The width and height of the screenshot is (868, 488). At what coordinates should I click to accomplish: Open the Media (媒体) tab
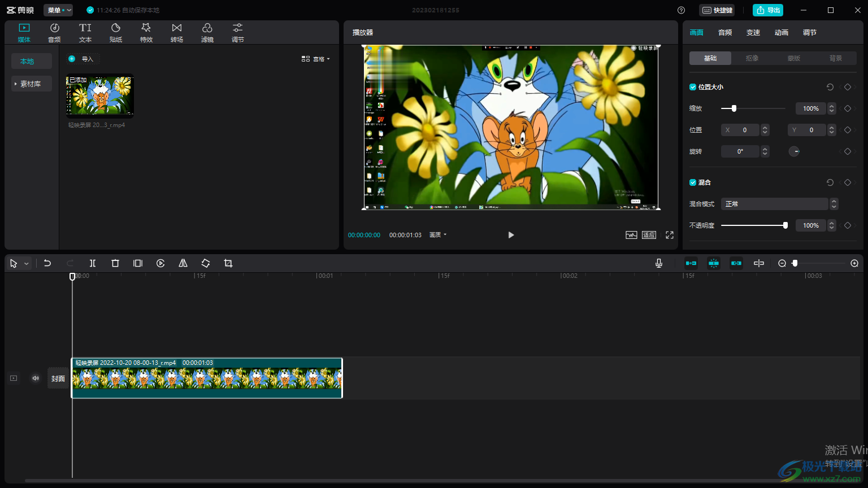pyautogui.click(x=24, y=33)
